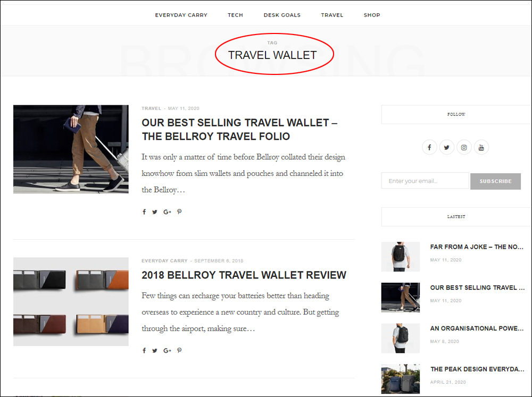Open the Facebook follow icon in sidebar

click(429, 147)
